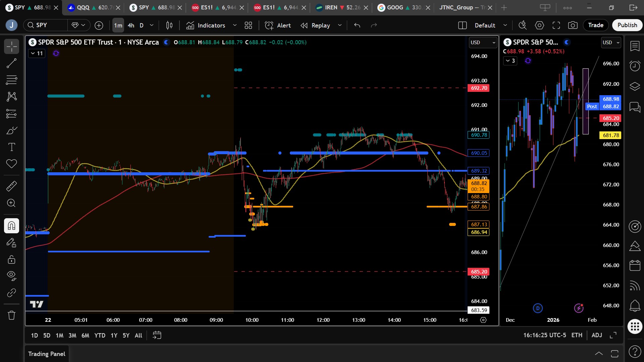The image size is (644, 362).
Task: Select the Text annotation tool
Action: coord(11,147)
